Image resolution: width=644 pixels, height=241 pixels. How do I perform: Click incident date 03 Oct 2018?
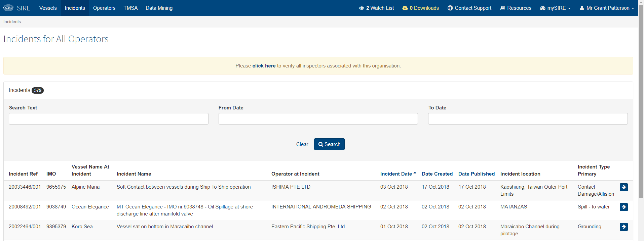tap(394, 187)
